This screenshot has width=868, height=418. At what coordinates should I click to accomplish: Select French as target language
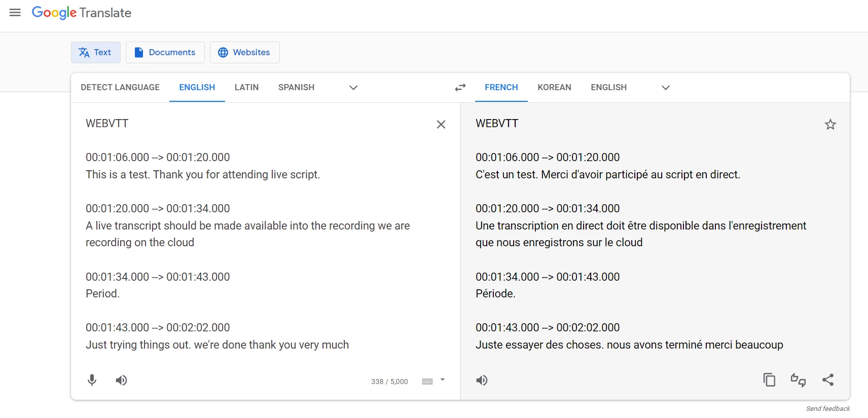(x=501, y=87)
